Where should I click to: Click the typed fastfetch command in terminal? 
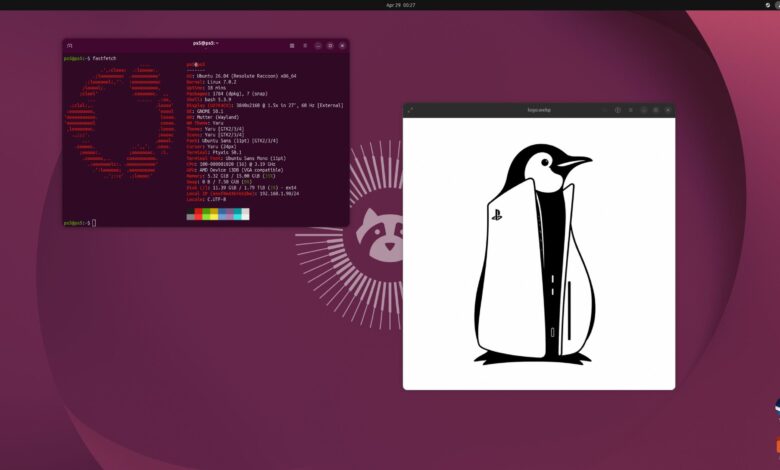tap(104, 58)
